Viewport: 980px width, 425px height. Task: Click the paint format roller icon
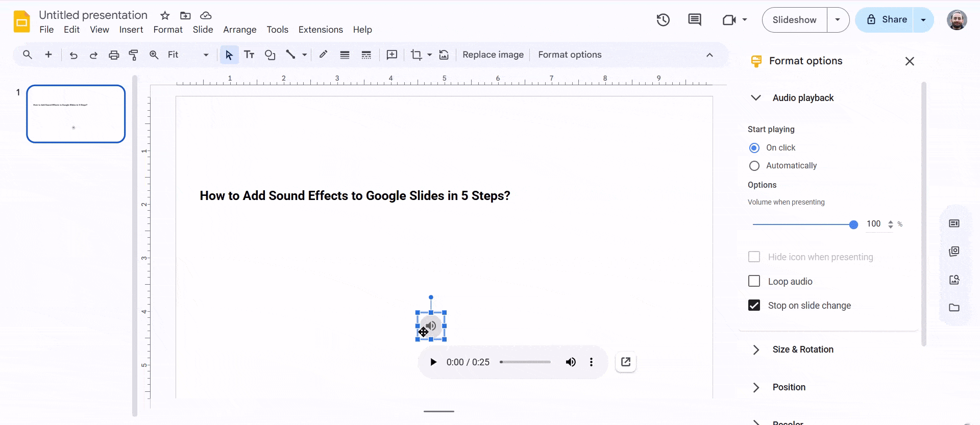point(134,55)
